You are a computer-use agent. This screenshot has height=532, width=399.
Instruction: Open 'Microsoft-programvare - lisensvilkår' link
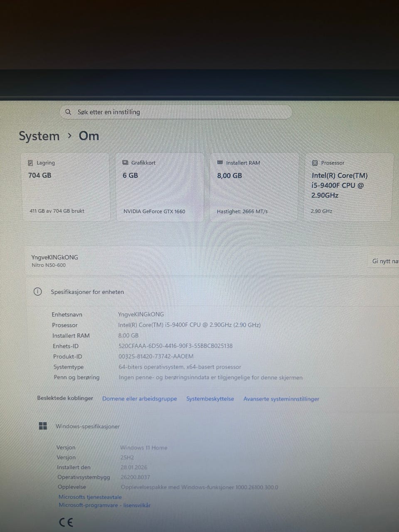pos(105,505)
